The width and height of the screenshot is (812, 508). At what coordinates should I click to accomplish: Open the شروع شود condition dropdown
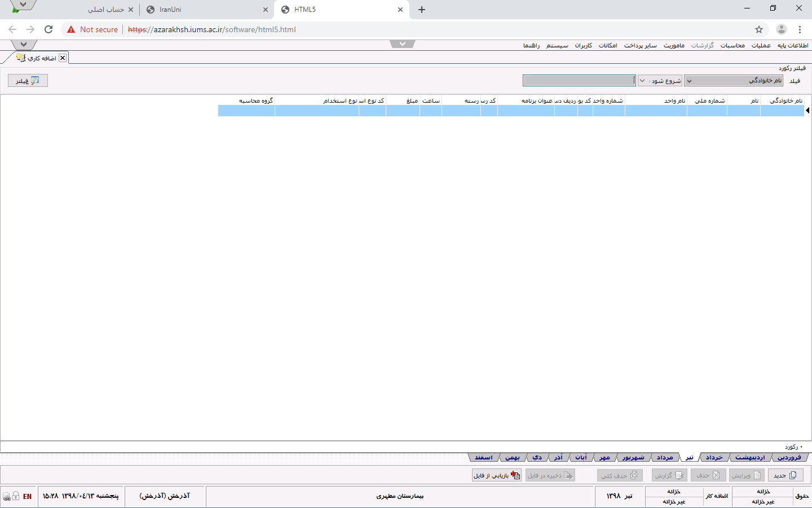click(660, 81)
